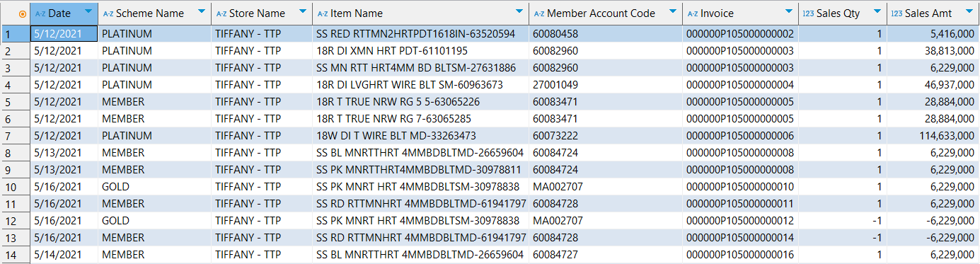Click member account code 27001049

(x=606, y=85)
